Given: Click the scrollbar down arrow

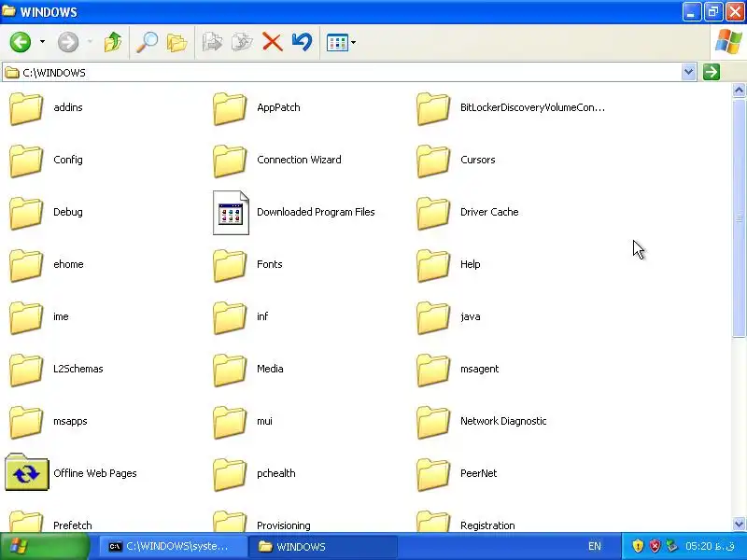Looking at the screenshot, I should click(x=739, y=525).
